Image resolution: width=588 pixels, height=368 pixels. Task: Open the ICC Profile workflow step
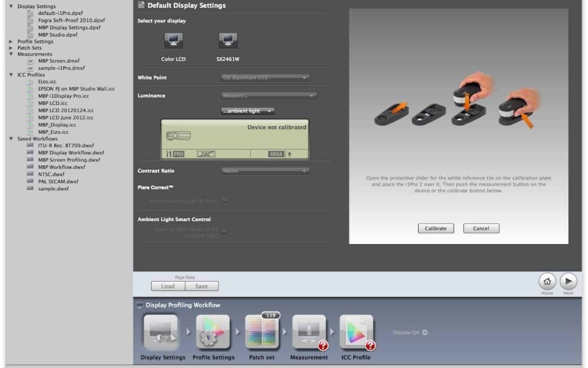pyautogui.click(x=356, y=333)
